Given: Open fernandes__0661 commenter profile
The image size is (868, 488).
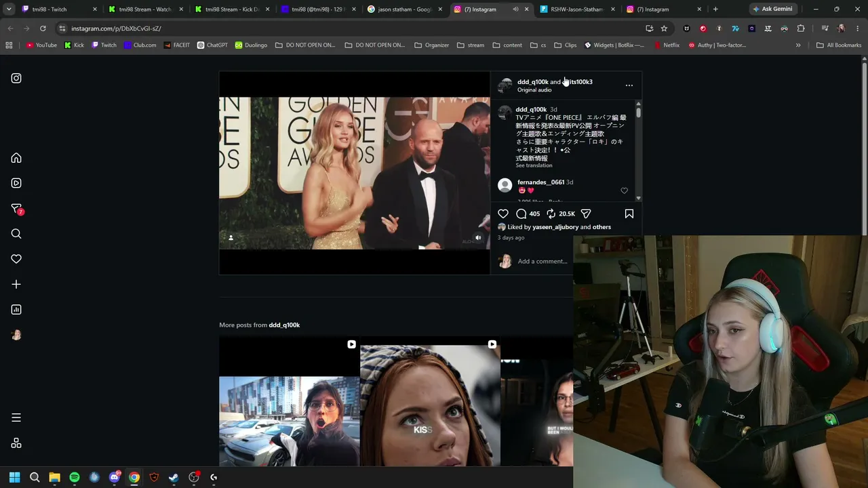Looking at the screenshot, I should [x=540, y=182].
